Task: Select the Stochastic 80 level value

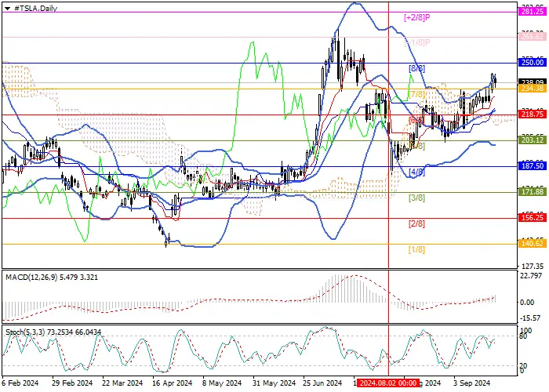Action: coord(524,336)
